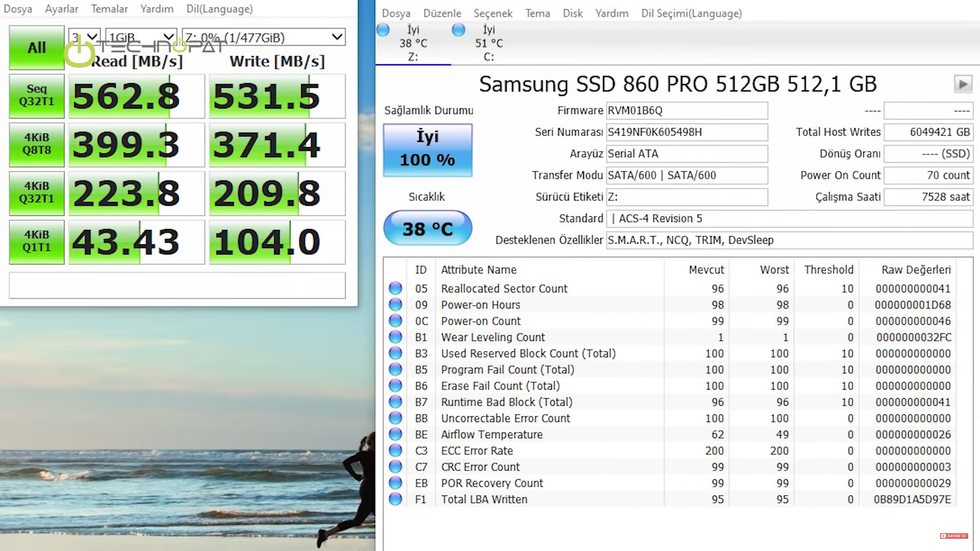Click the empty comment box in CrystalDiskMark
This screenshot has width=980, height=551.
coord(177,285)
